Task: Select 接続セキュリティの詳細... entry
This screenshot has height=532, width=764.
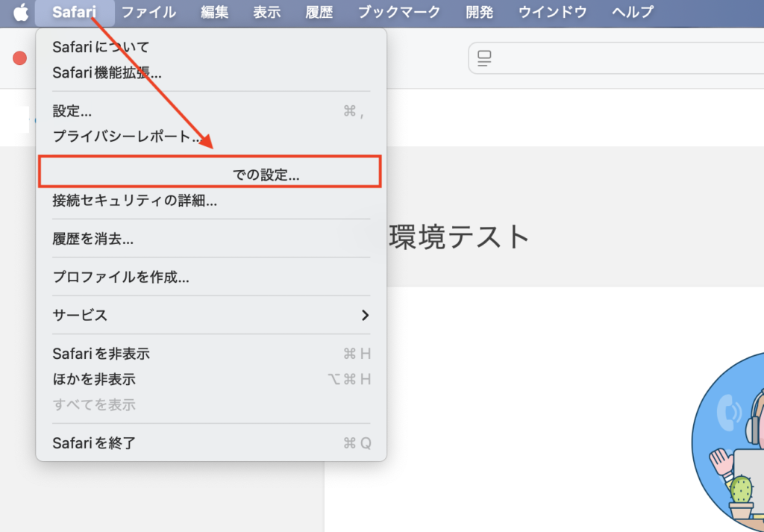Action: point(134,200)
